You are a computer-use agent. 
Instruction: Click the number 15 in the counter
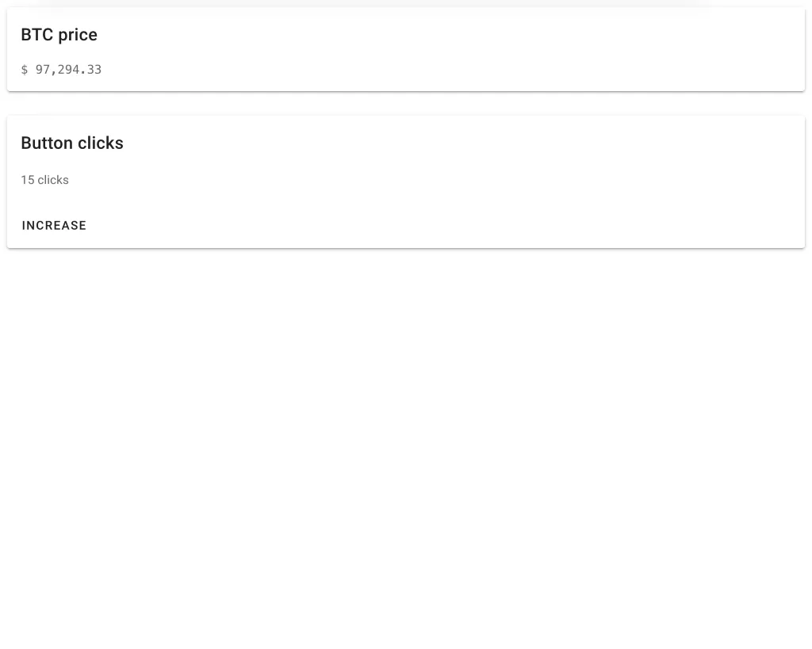click(28, 180)
